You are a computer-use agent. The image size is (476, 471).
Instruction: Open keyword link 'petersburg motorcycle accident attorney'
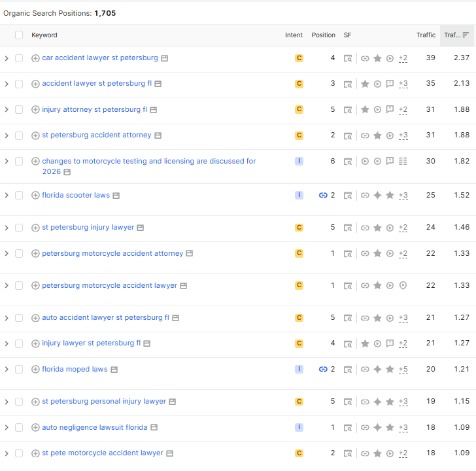click(x=112, y=254)
